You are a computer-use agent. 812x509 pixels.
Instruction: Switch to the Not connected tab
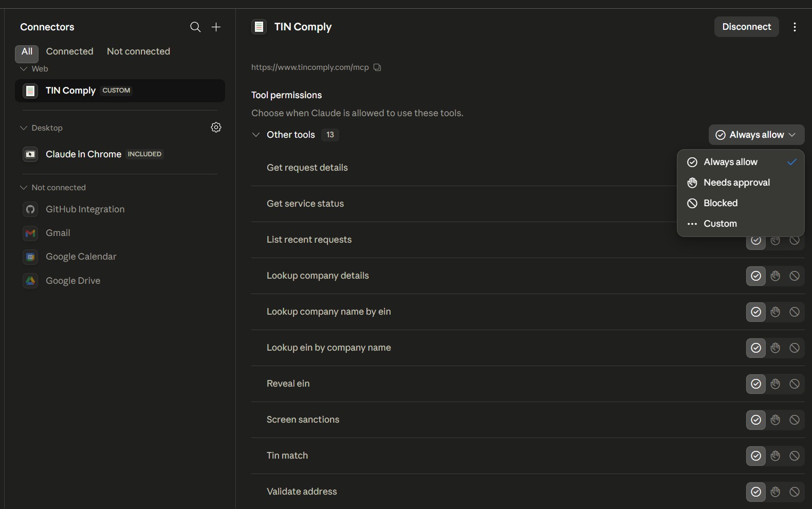coord(138,51)
